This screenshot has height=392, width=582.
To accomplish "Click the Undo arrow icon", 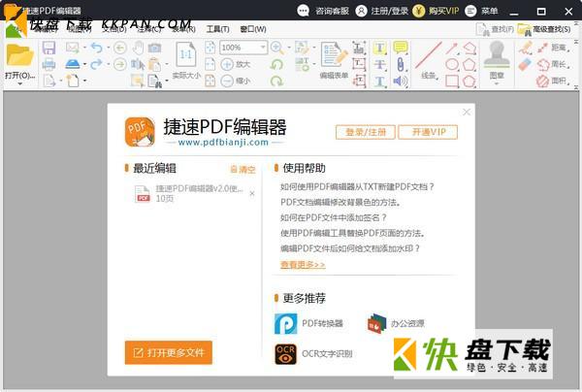I will coord(96,48).
